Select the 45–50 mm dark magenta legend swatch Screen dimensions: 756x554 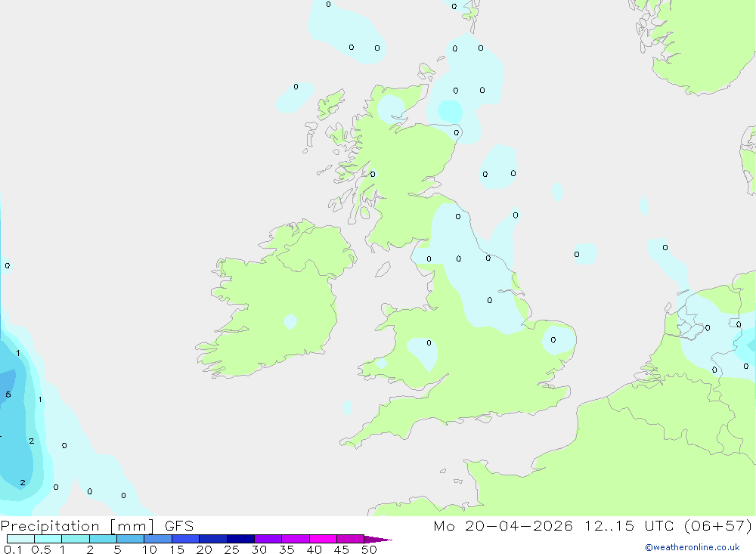[x=351, y=539]
